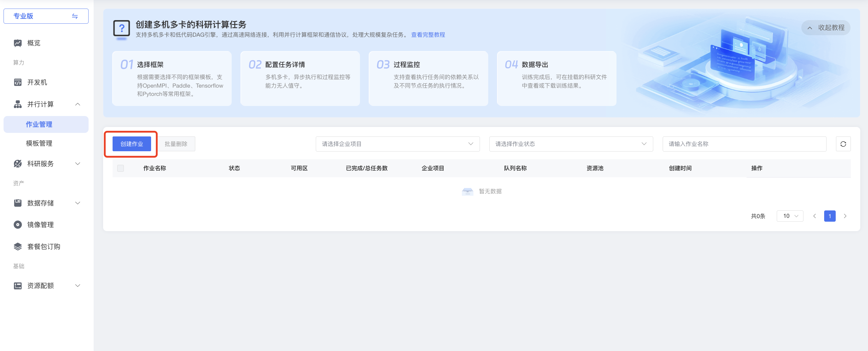This screenshot has height=351, width=868.
Task: Click the 状态 column header
Action: (x=235, y=168)
